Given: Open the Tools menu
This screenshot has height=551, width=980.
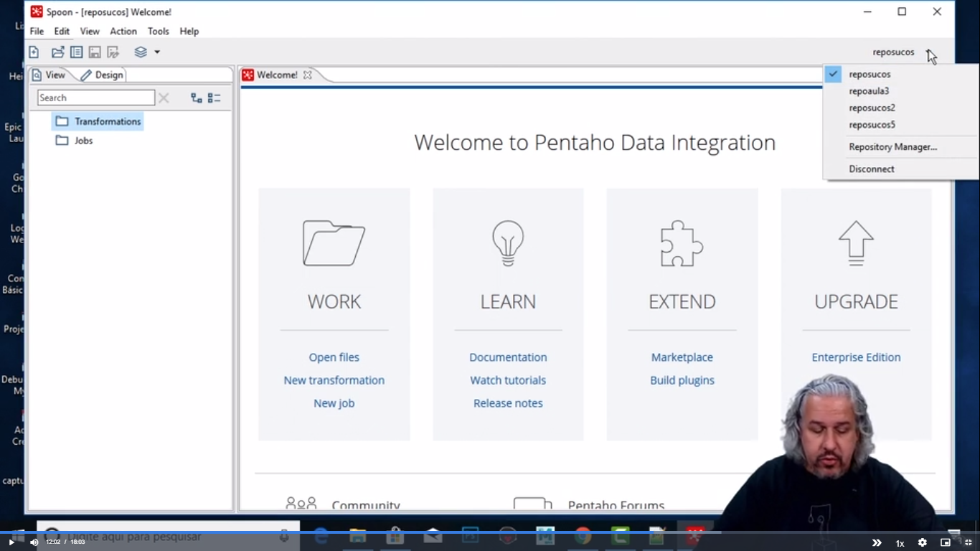Looking at the screenshot, I should coord(159,32).
